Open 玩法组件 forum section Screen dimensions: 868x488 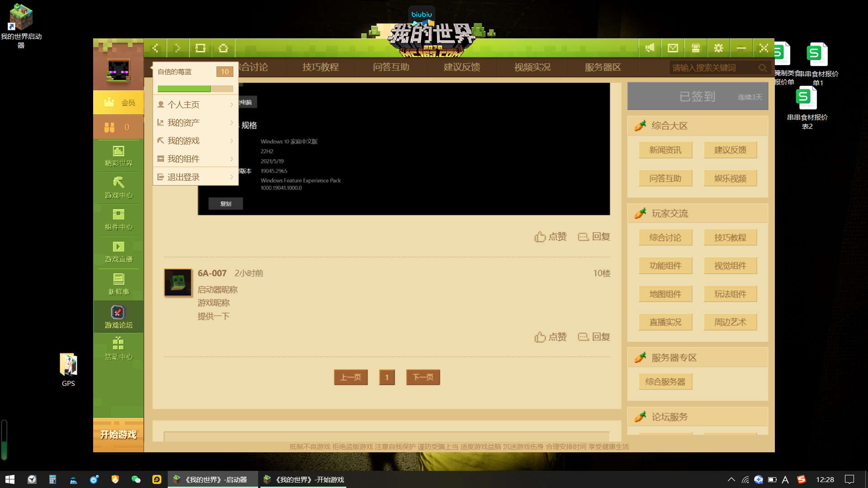(x=730, y=294)
